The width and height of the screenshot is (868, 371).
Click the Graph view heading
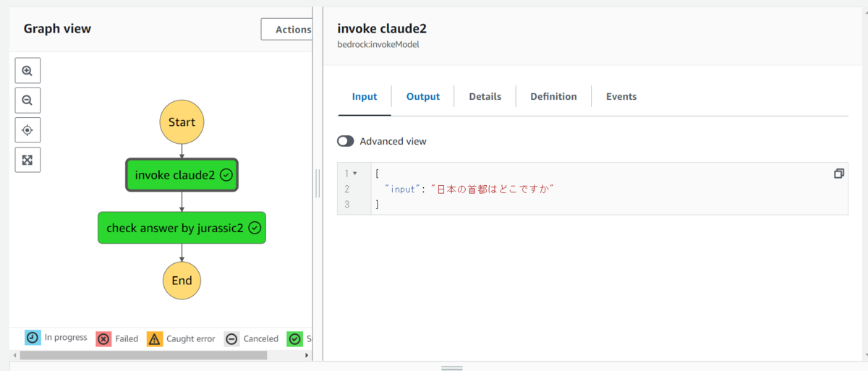pyautogui.click(x=57, y=29)
